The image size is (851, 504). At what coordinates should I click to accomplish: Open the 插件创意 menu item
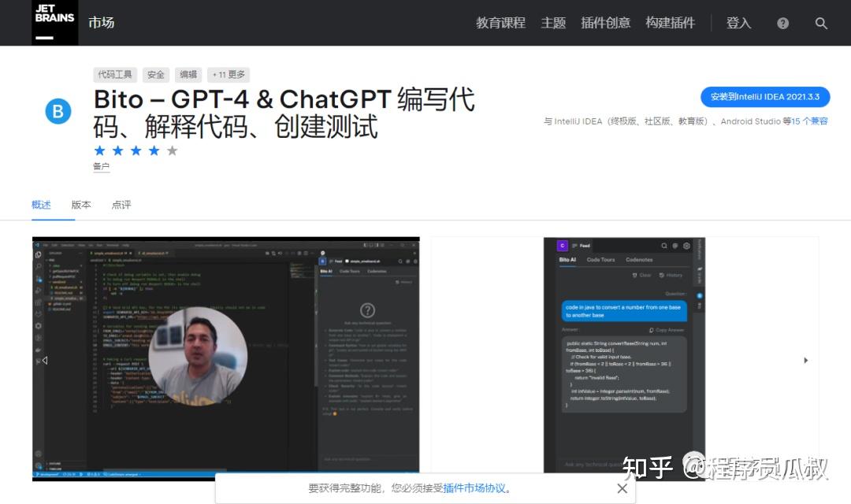coord(605,24)
